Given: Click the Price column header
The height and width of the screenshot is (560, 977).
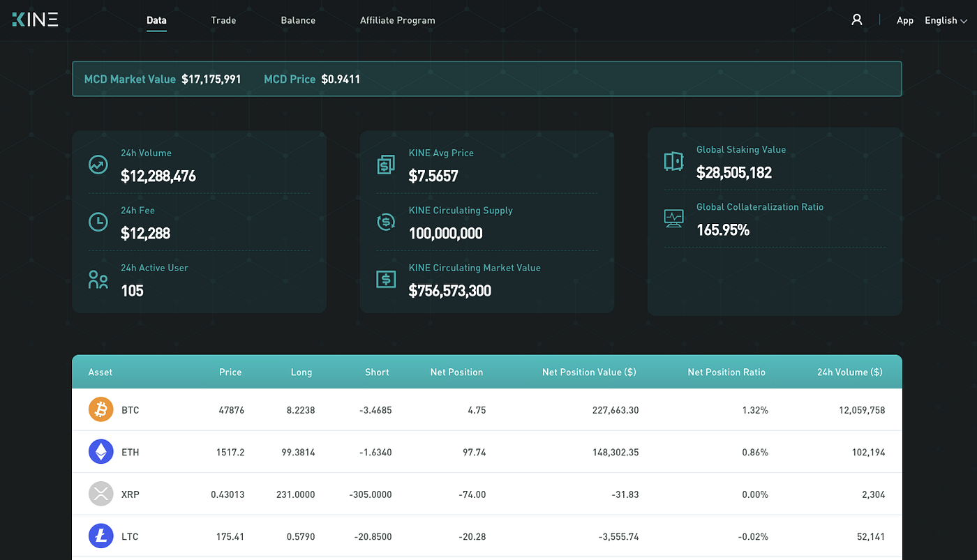Looking at the screenshot, I should point(230,372).
